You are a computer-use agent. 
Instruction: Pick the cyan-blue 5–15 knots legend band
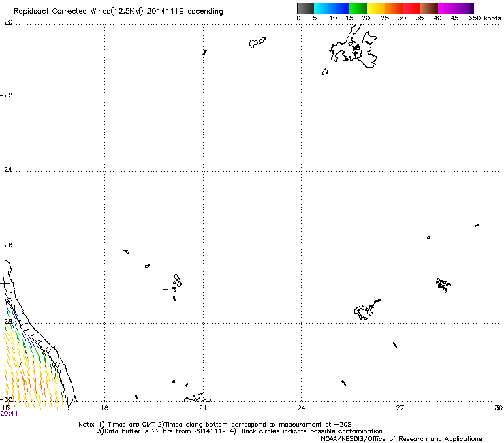pyautogui.click(x=332, y=8)
